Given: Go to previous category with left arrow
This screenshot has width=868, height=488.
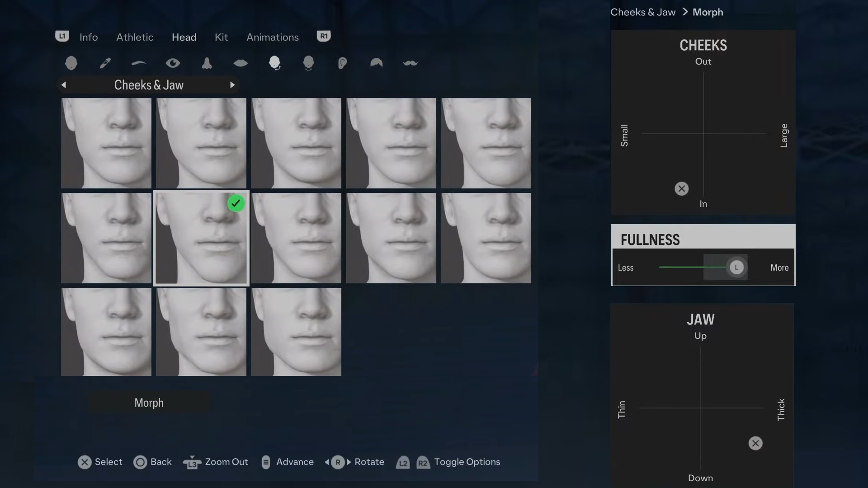Looking at the screenshot, I should (x=64, y=85).
